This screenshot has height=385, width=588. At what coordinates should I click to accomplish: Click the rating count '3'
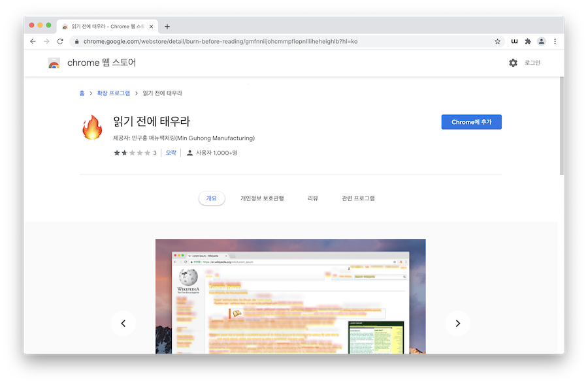click(x=154, y=153)
